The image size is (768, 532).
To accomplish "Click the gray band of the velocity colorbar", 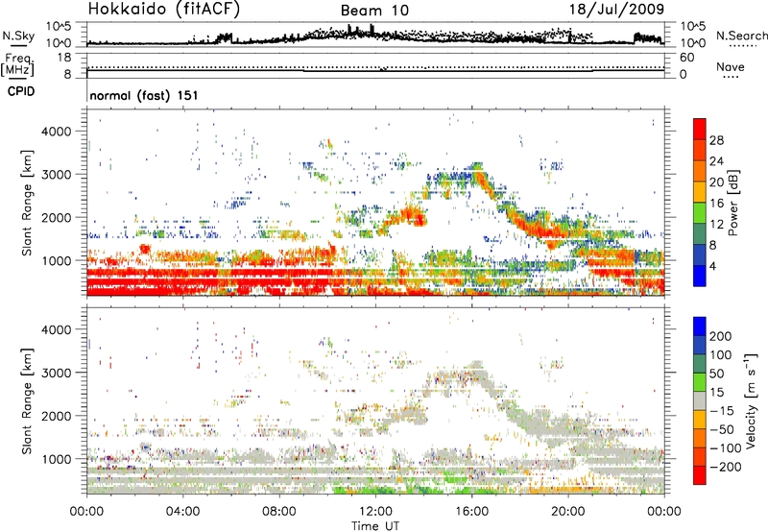I will coord(700,400).
